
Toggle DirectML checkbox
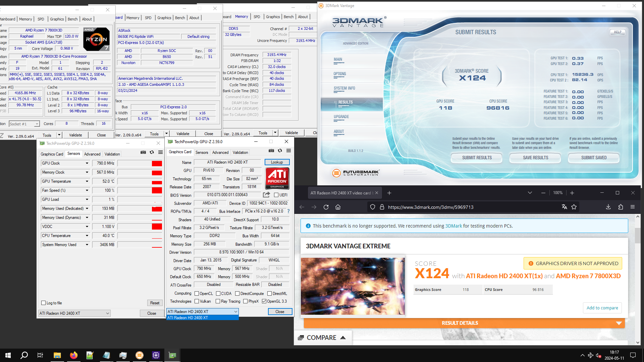269,294
